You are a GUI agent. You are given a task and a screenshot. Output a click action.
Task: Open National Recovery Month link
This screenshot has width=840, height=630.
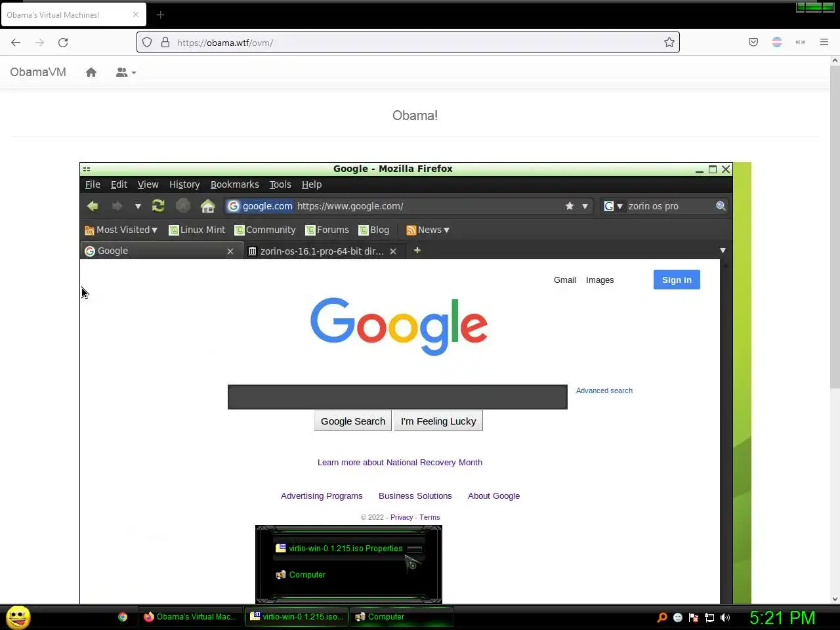400,463
